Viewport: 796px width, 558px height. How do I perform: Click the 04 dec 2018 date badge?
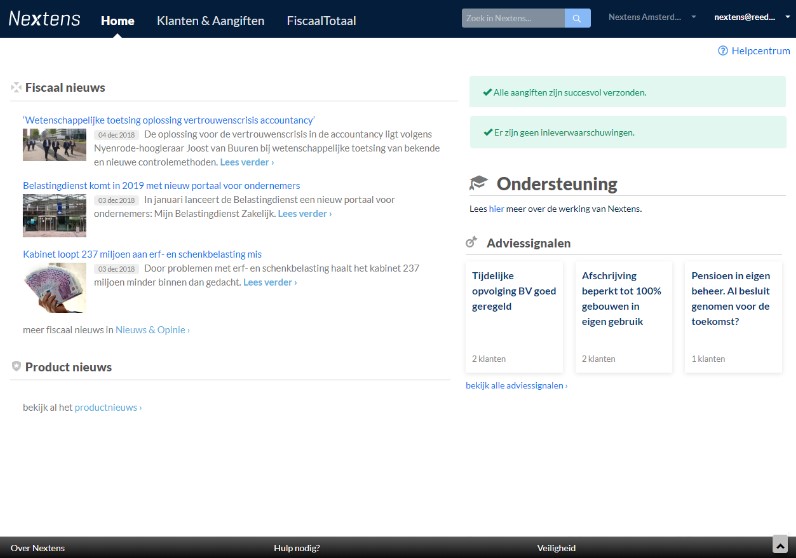(116, 135)
